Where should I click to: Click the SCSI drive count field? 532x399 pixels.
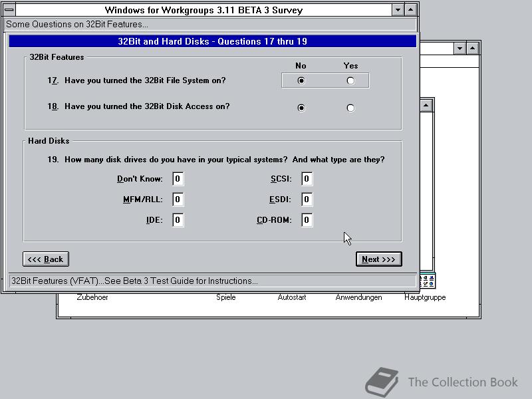307,179
